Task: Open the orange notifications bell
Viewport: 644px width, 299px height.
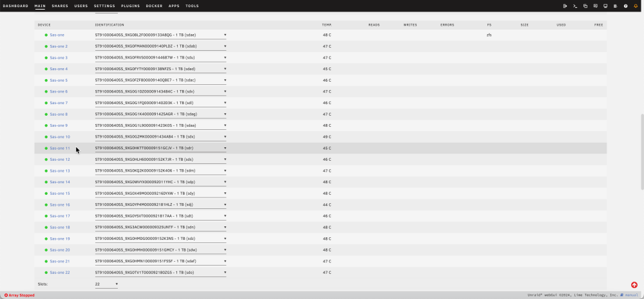Action: [636, 6]
